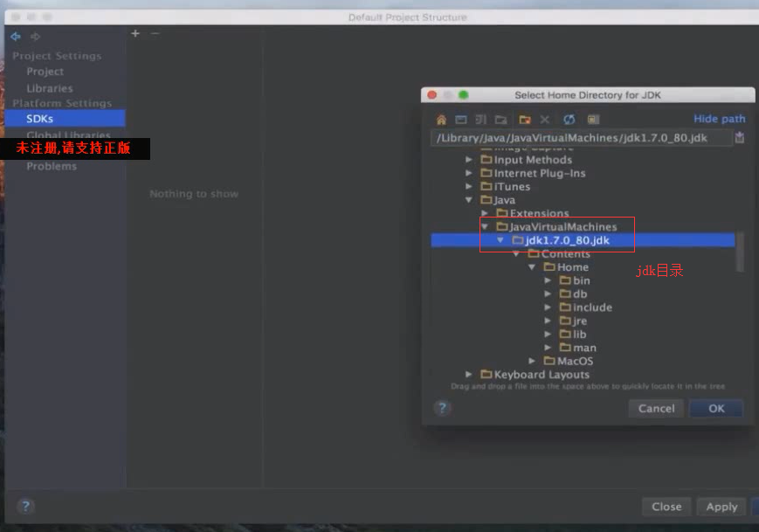
Task: Select the Contents folder label
Action: pos(565,253)
